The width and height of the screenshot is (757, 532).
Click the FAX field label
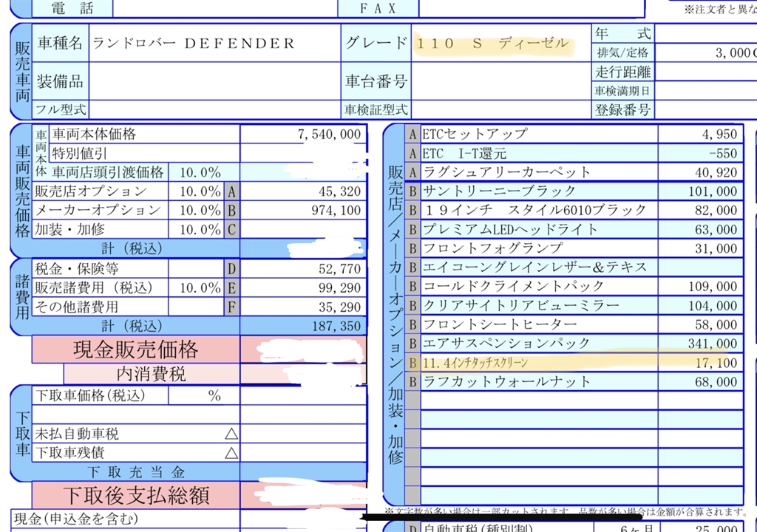tap(378, 8)
